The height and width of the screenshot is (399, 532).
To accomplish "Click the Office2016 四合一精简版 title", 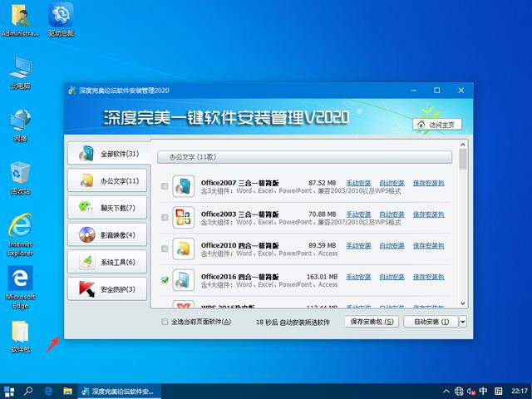I will click(x=240, y=277).
